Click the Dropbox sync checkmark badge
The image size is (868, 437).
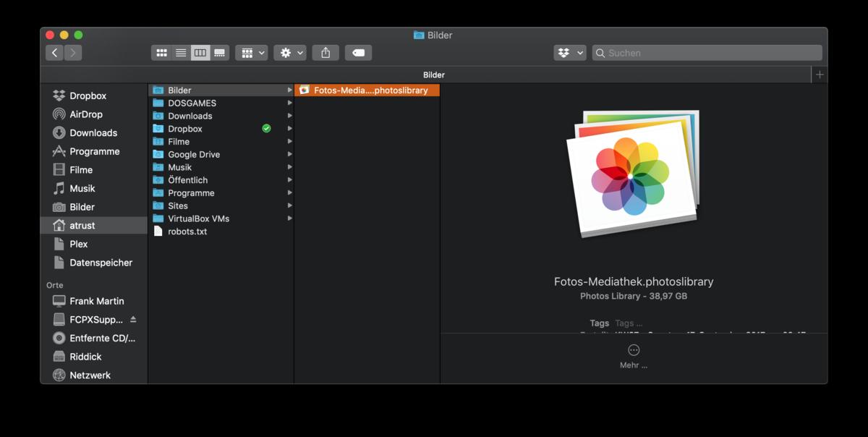pos(266,129)
